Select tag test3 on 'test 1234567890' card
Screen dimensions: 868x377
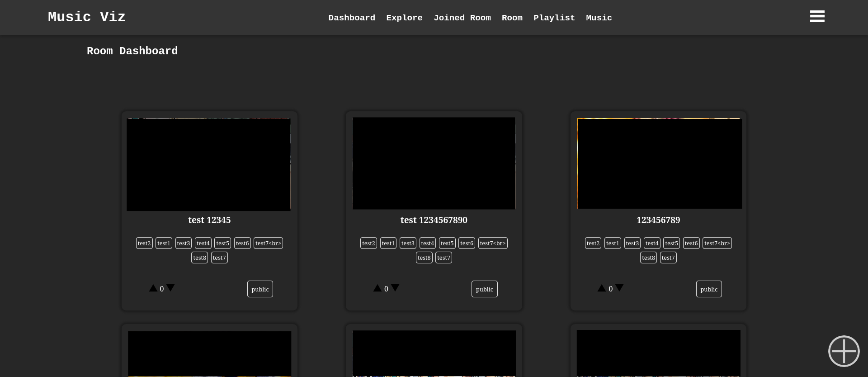click(408, 243)
